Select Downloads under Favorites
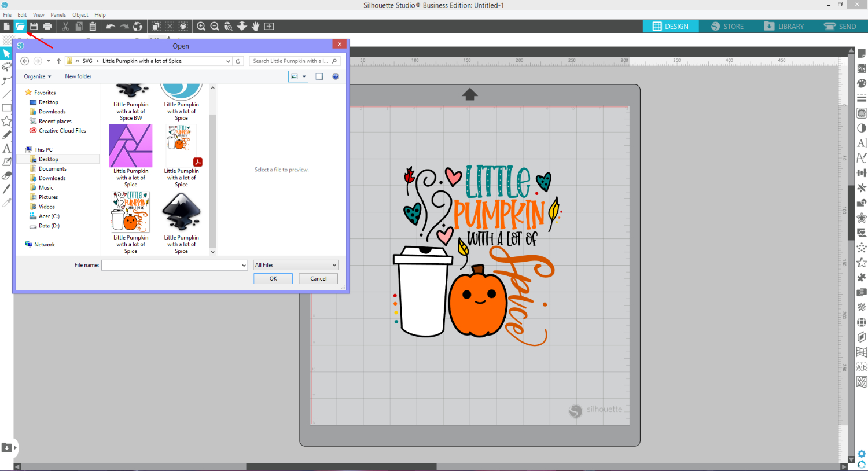868x471 pixels. click(52, 112)
